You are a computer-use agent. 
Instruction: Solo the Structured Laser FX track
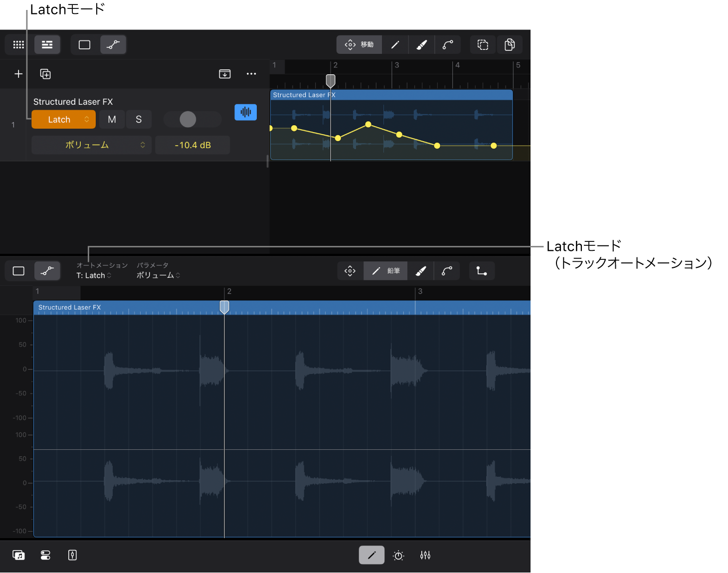pos(139,120)
